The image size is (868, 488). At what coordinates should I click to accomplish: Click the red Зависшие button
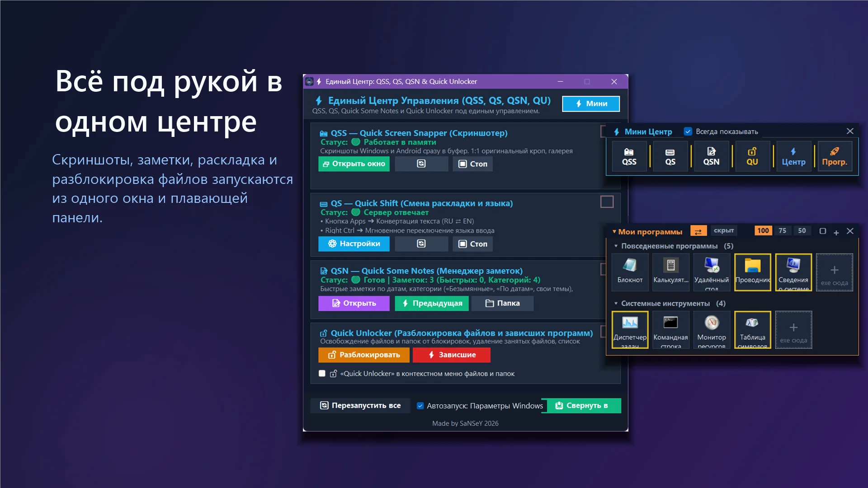452,355
